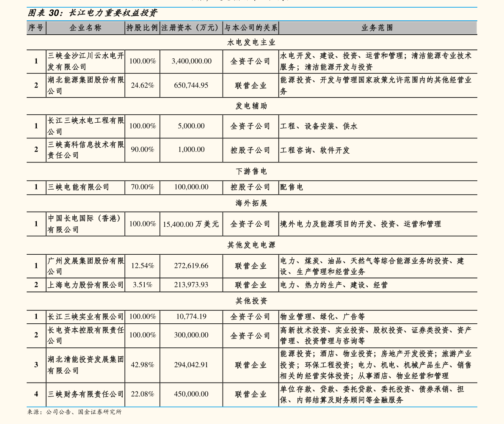Select company name "湖北能源集团股份有限公司"
This screenshot has width=504, height=424.
click(85, 85)
